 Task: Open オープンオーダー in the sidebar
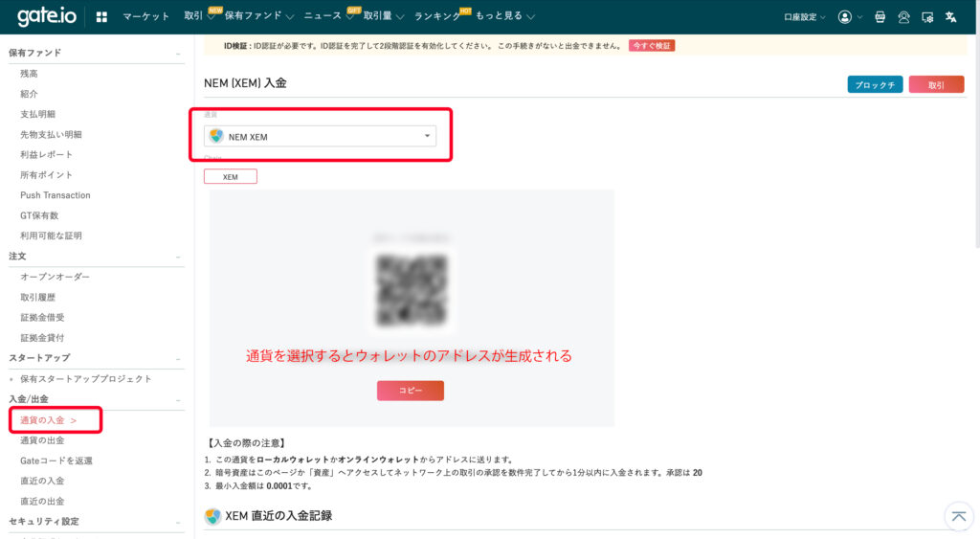(55, 277)
